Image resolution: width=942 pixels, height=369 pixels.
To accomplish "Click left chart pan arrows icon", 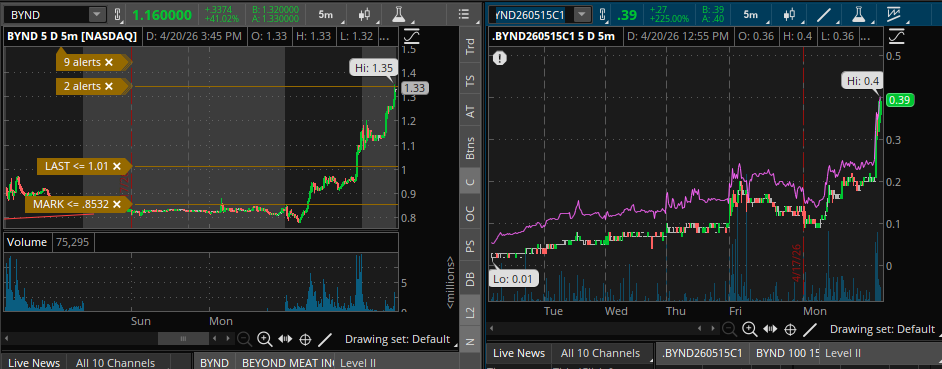I will pos(285,339).
